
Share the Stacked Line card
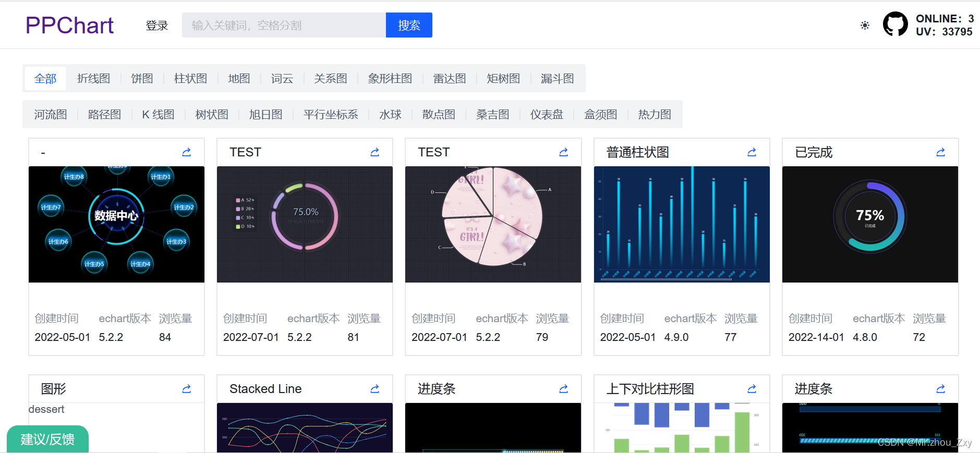(x=374, y=389)
